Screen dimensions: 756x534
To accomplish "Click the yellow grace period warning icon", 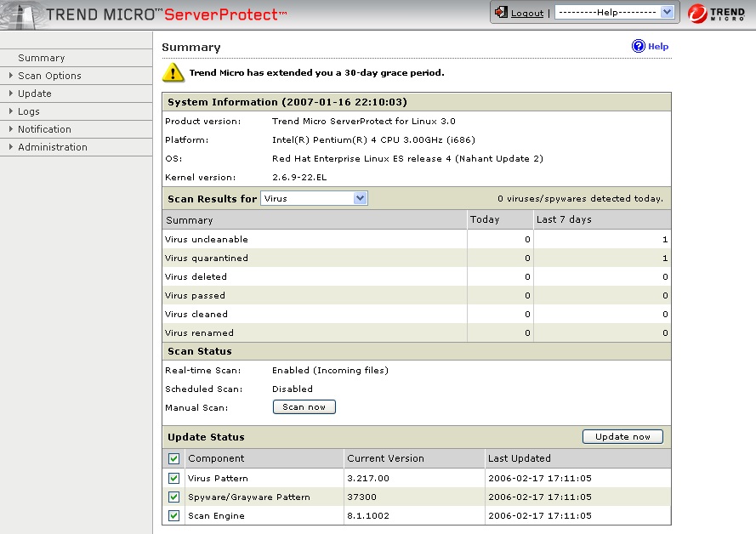I will coord(173,72).
